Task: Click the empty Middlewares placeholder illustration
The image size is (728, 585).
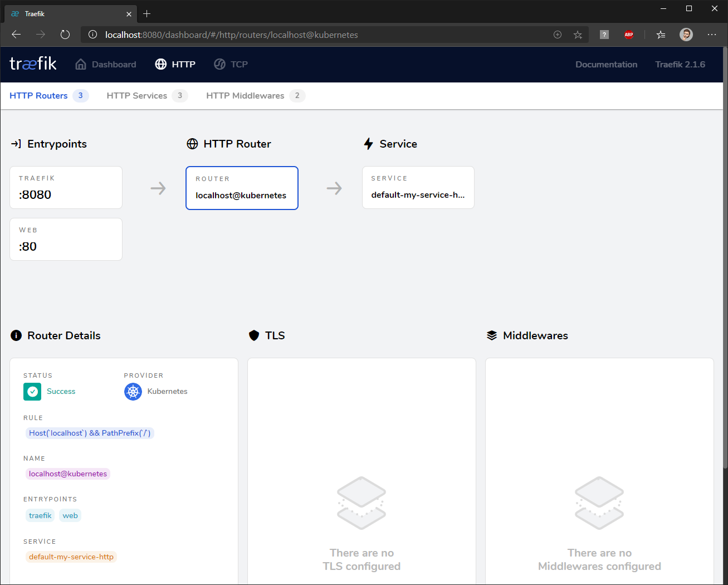Action: click(599, 503)
